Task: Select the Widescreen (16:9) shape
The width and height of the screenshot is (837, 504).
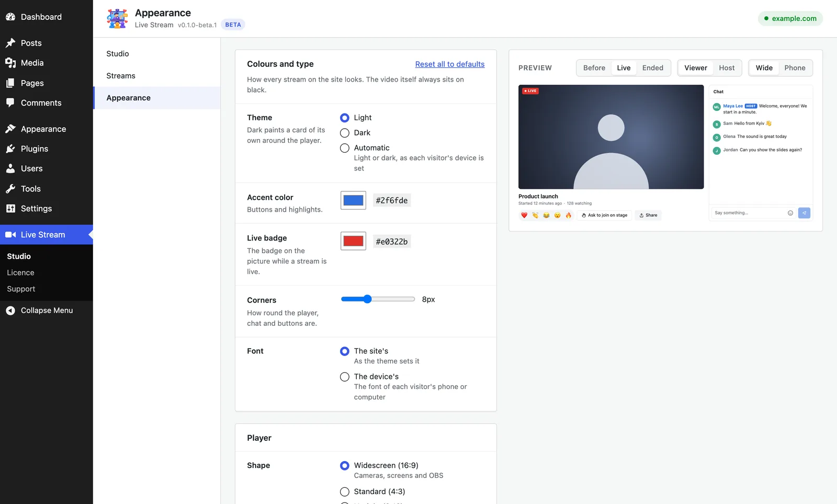Action: tap(345, 466)
